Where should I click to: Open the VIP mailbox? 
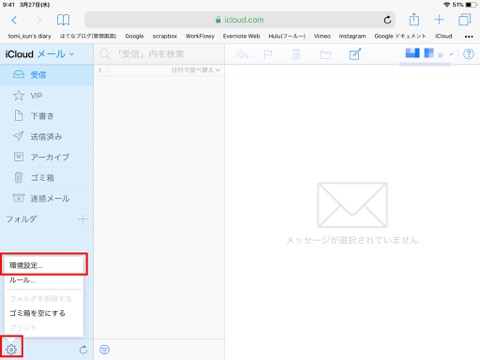coord(47,96)
